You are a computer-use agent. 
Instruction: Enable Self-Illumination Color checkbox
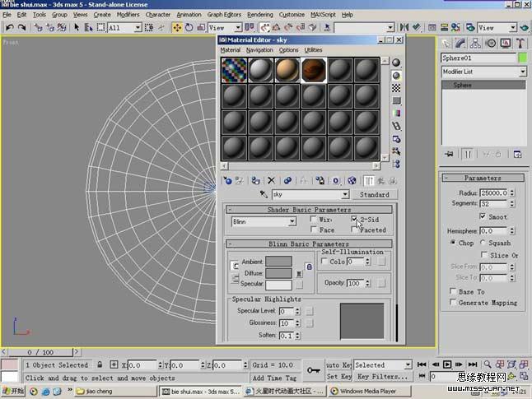(x=324, y=261)
